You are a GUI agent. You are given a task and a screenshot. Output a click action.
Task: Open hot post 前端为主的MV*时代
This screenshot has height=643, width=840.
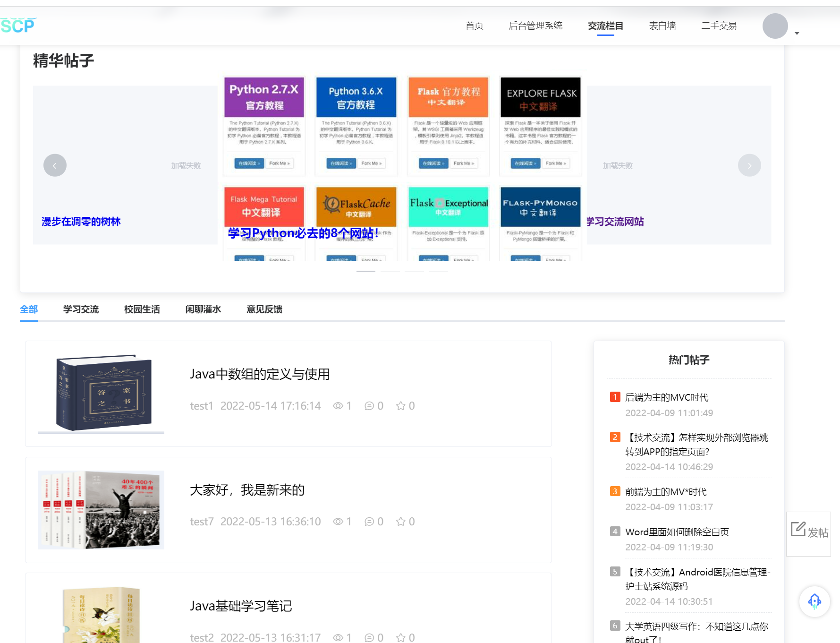pyautogui.click(x=666, y=492)
